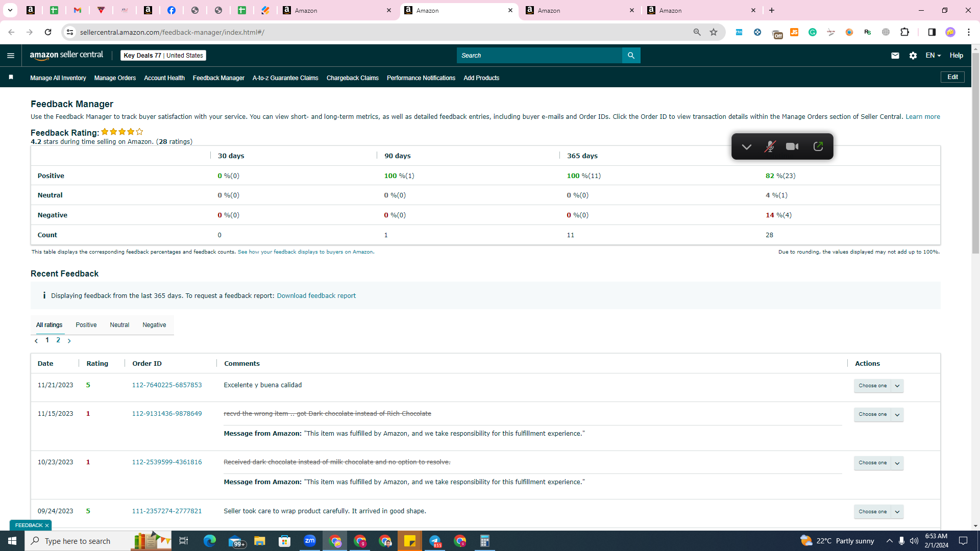Open the Chrome three-dot menu

pos(969,32)
